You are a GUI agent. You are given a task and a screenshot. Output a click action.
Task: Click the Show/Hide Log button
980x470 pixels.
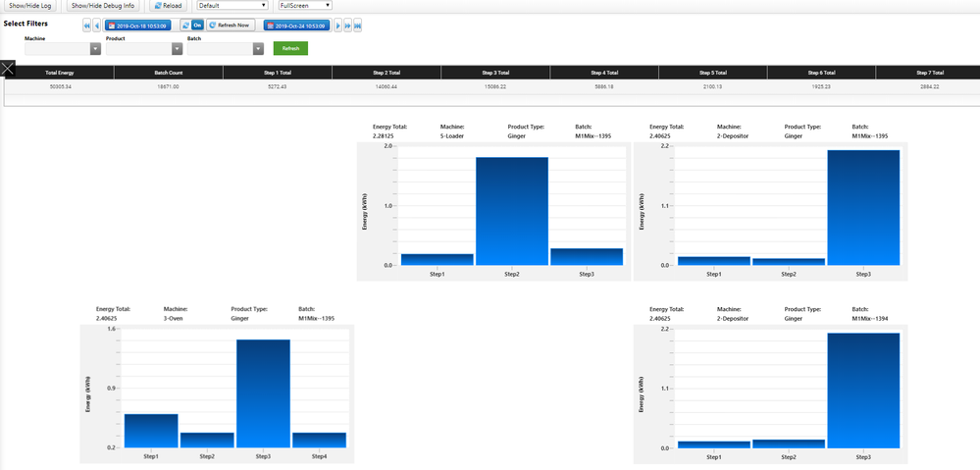30,6
